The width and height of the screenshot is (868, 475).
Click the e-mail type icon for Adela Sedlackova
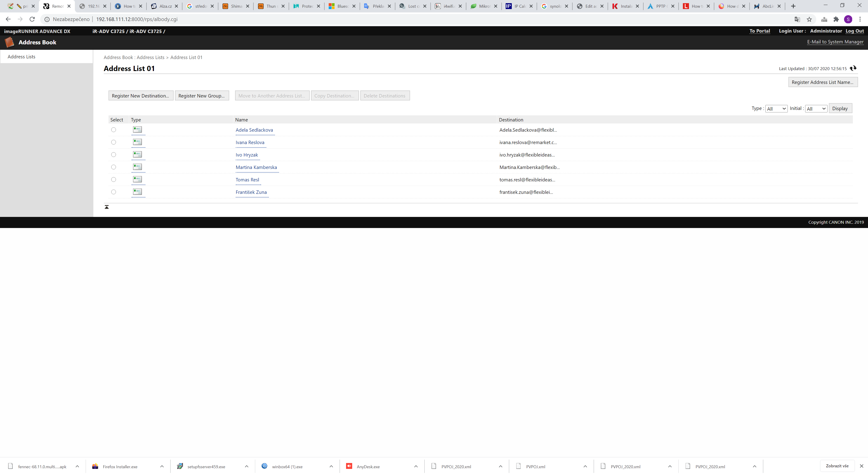(137, 129)
